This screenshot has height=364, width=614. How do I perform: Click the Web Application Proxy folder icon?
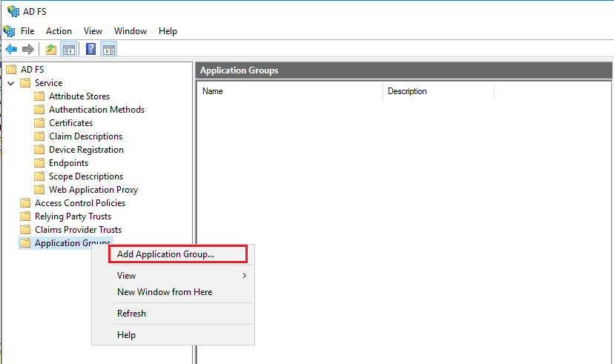pyautogui.click(x=39, y=190)
